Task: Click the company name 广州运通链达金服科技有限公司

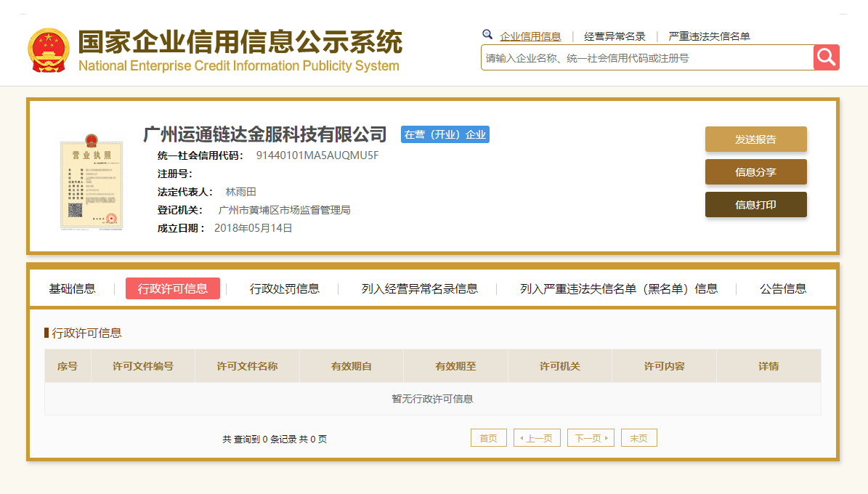Action: (x=264, y=134)
